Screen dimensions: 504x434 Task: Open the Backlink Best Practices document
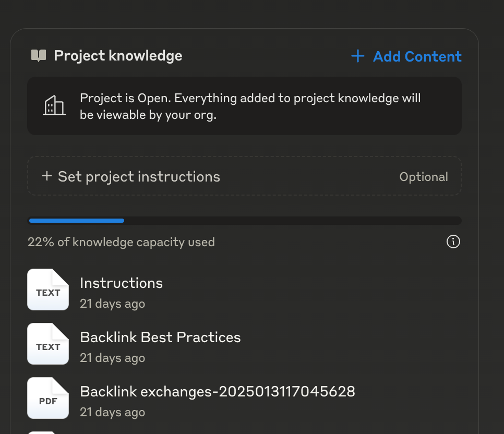(160, 337)
